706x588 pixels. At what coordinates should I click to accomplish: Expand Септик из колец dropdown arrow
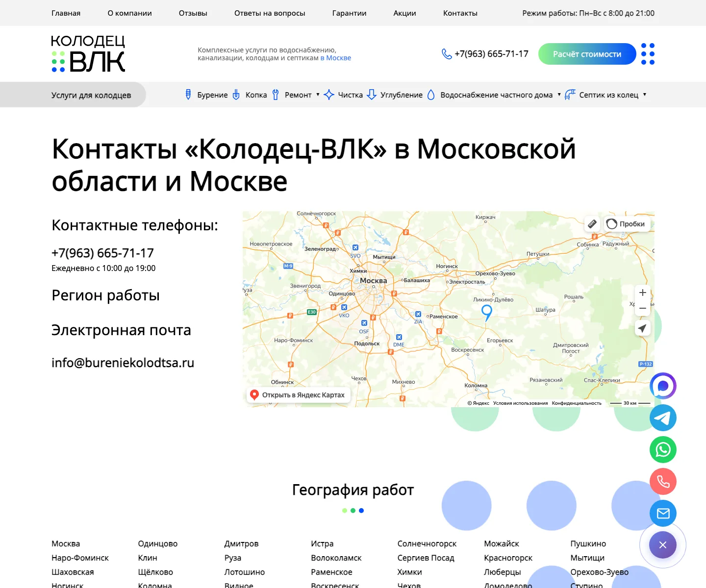point(645,95)
